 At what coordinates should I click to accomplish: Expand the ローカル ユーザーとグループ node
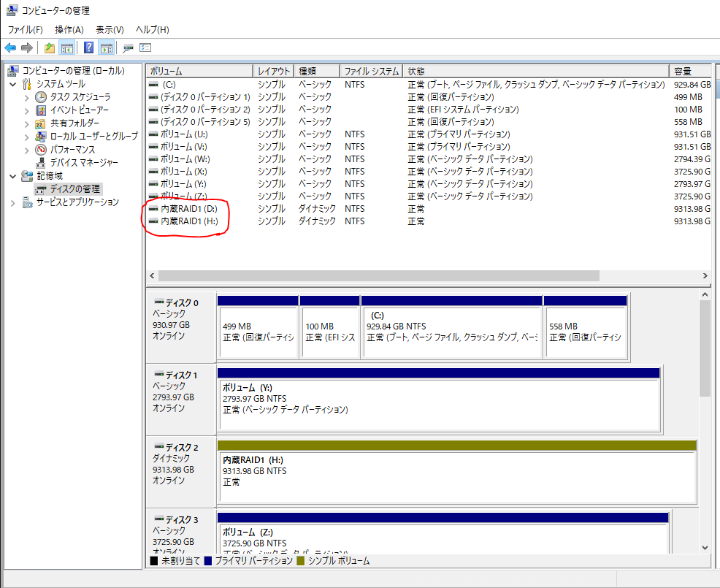(26, 137)
